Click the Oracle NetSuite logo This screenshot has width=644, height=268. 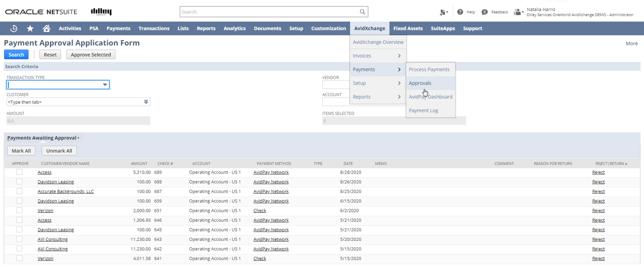click(41, 12)
